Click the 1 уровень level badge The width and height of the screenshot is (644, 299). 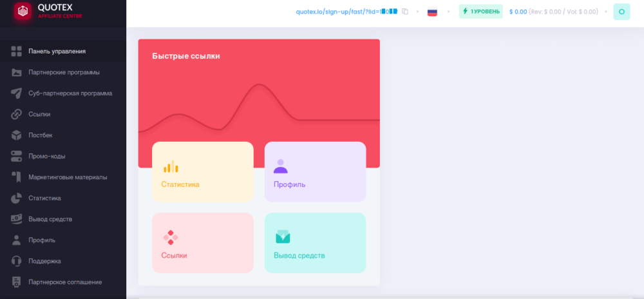(480, 12)
